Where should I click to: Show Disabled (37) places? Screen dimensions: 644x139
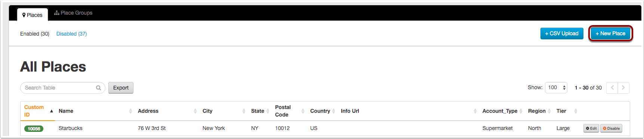point(71,34)
